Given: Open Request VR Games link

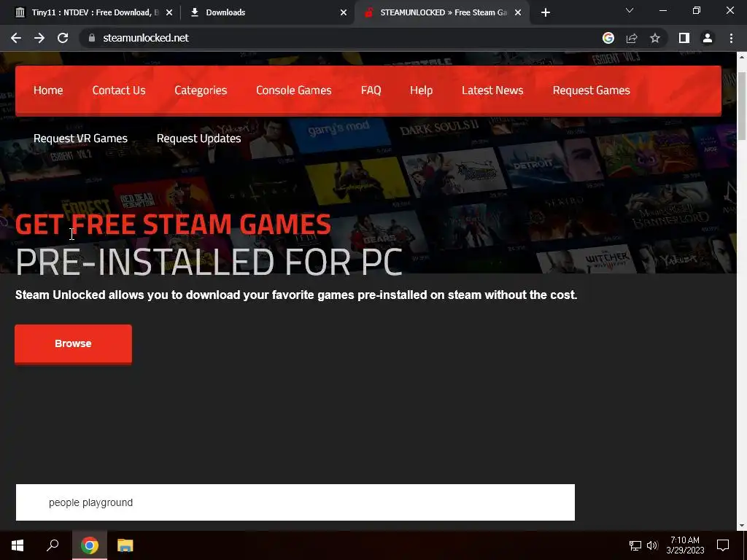Looking at the screenshot, I should click(x=80, y=138).
